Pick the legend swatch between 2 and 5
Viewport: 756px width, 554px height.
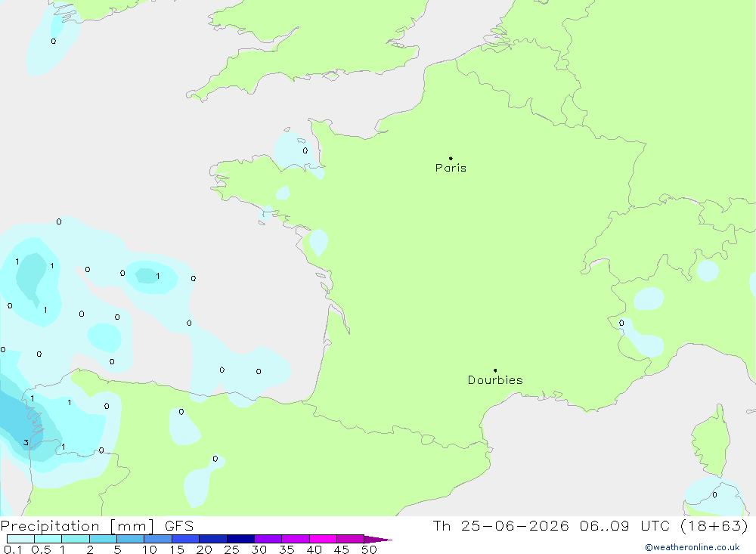(103, 539)
